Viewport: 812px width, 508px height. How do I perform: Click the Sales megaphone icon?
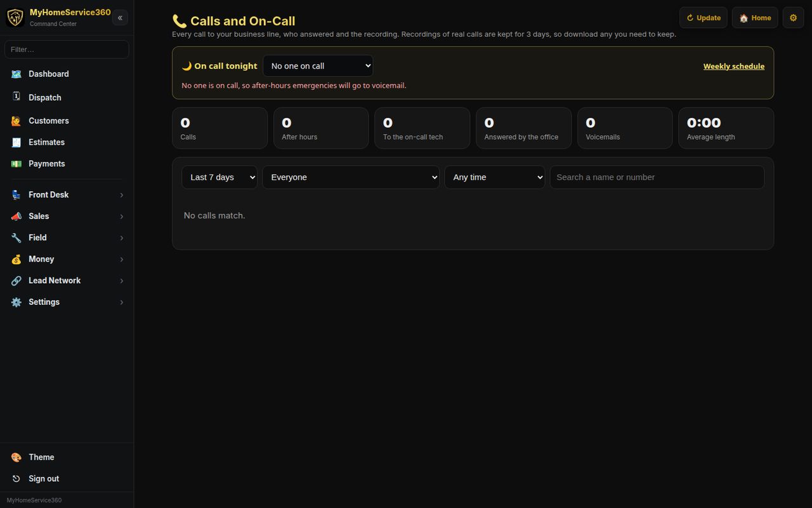(x=16, y=217)
